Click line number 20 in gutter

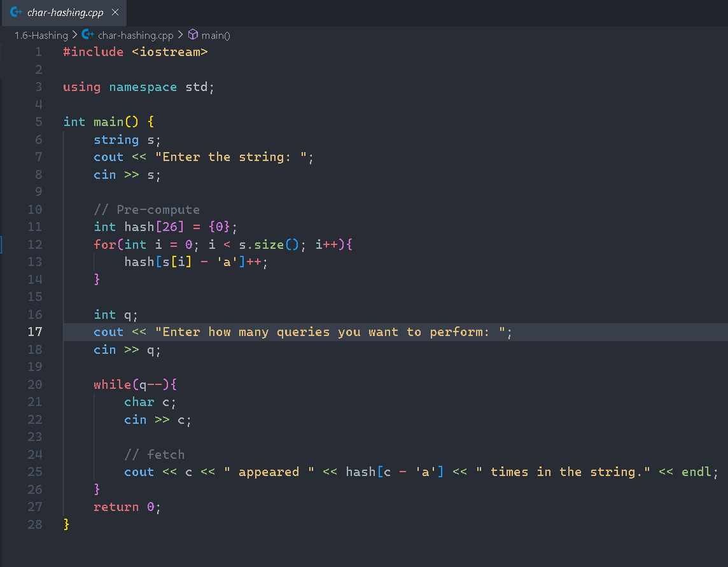35,384
